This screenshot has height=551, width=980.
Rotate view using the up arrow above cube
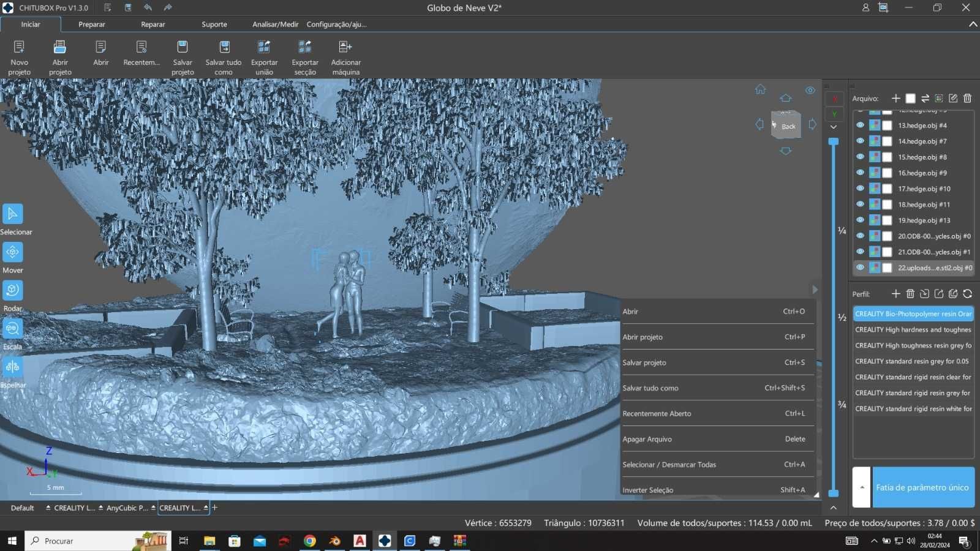[786, 98]
